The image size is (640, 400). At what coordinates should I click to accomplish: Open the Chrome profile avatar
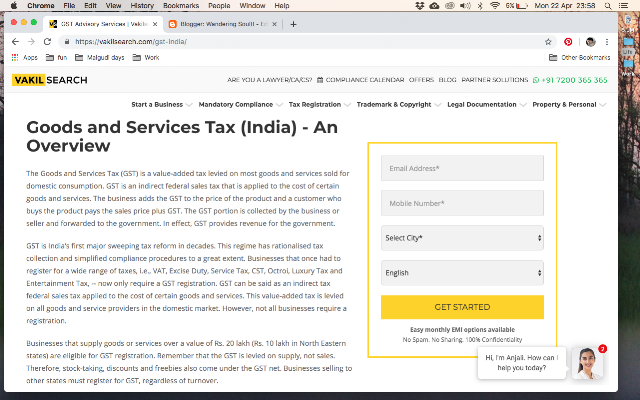[x=590, y=42]
